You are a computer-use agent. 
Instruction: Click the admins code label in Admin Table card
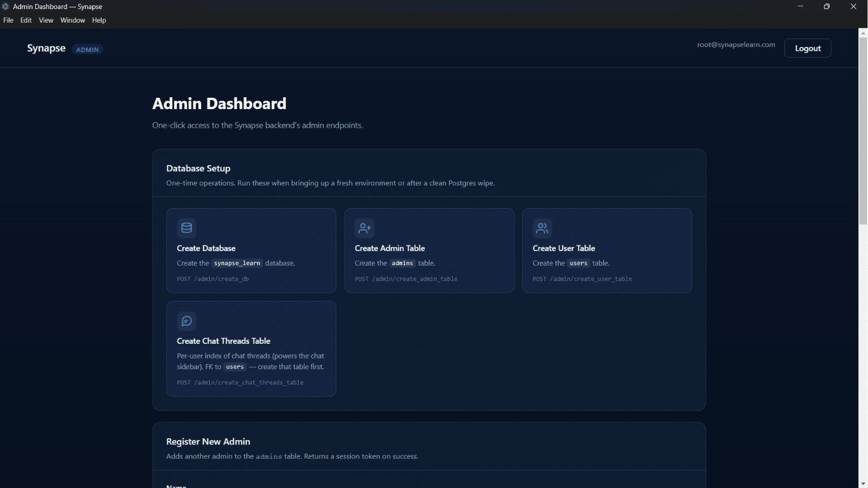point(402,264)
